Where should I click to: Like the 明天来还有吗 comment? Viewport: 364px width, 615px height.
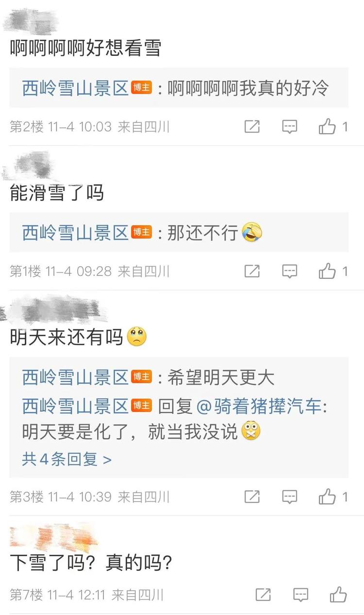pos(328,496)
